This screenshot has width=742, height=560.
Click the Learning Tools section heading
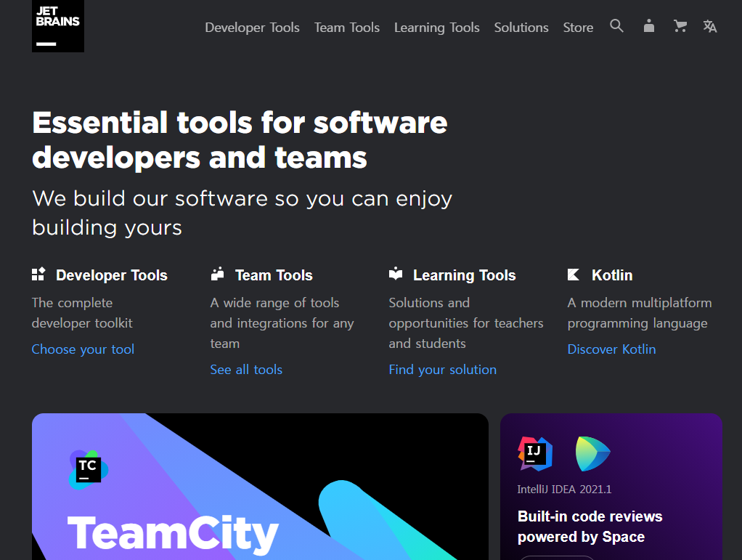click(464, 275)
